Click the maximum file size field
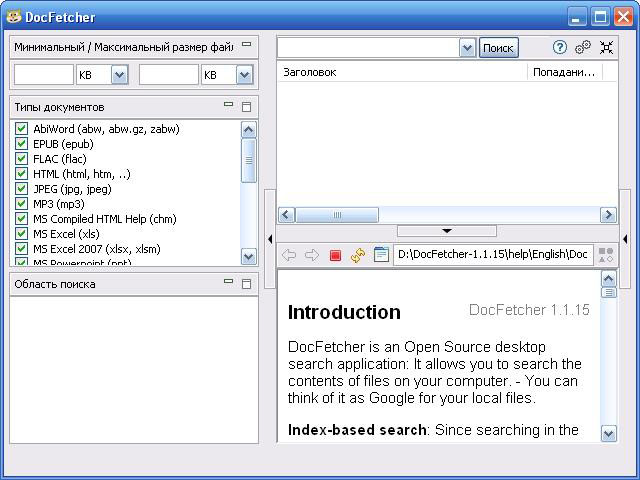The width and height of the screenshot is (640, 480). click(169, 75)
